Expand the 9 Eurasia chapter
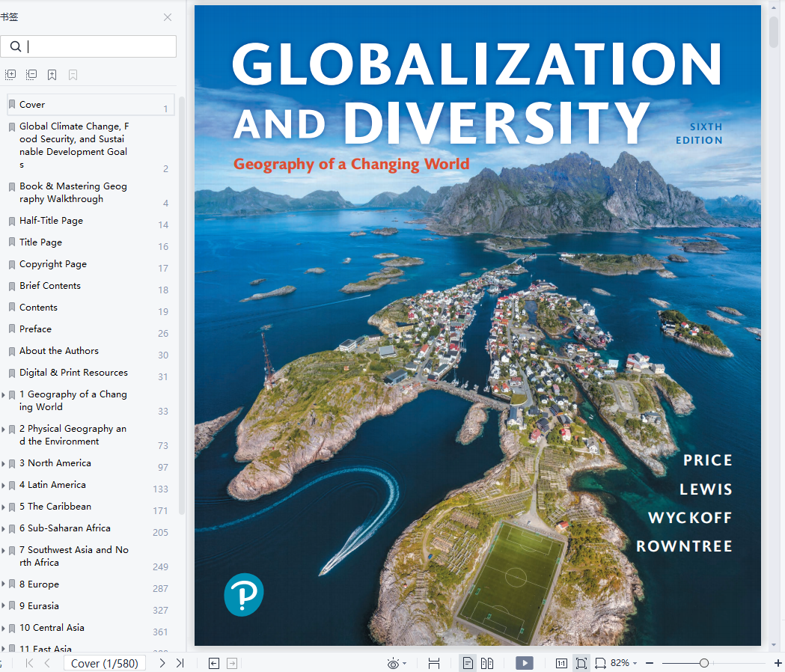The height and width of the screenshot is (672, 785). click(x=4, y=606)
